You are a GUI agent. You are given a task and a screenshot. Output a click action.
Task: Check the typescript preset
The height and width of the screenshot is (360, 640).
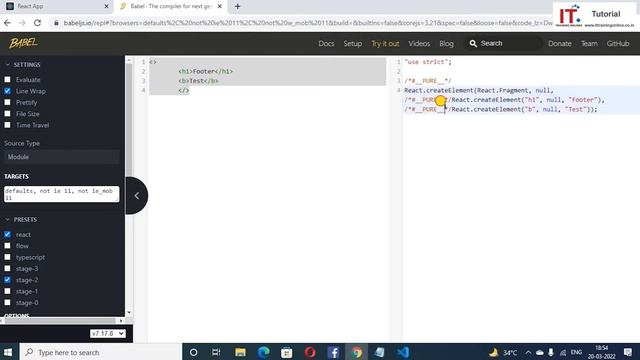[x=7, y=257]
